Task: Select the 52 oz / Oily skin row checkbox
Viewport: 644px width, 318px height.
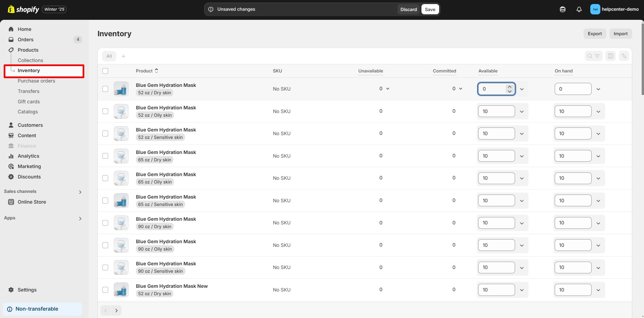Action: click(105, 111)
